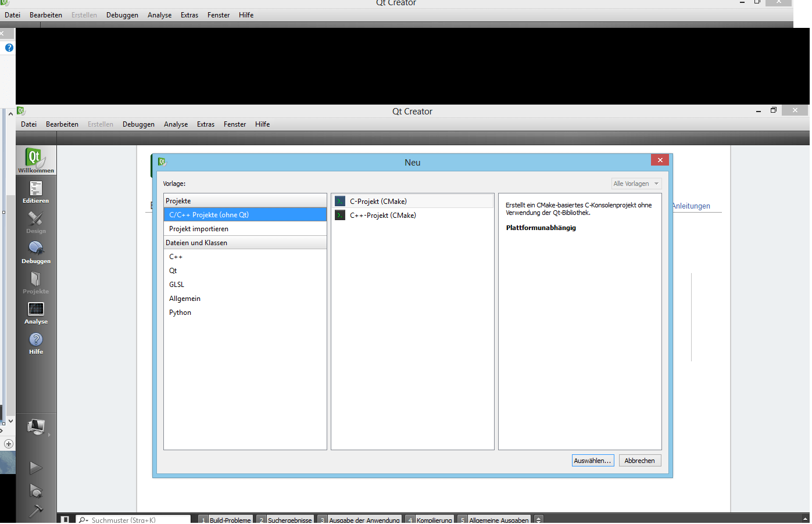Open Analyse menu in the front Qt Creator menu bar
Screen dimensions: 812x524
click(176, 124)
